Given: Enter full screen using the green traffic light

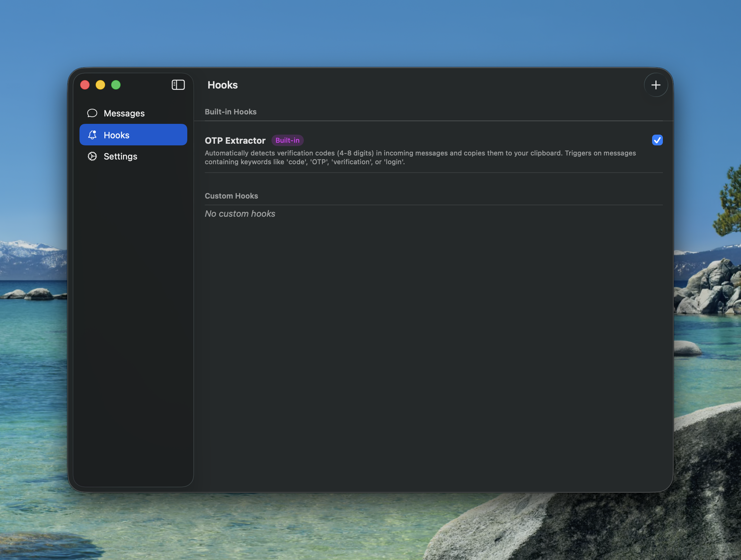Looking at the screenshot, I should pyautogui.click(x=116, y=85).
